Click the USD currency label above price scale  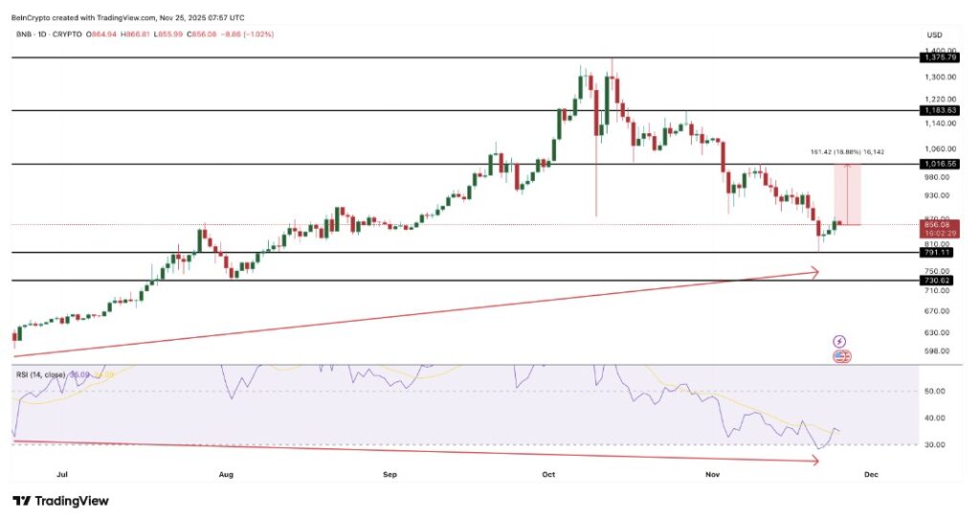[x=934, y=34]
